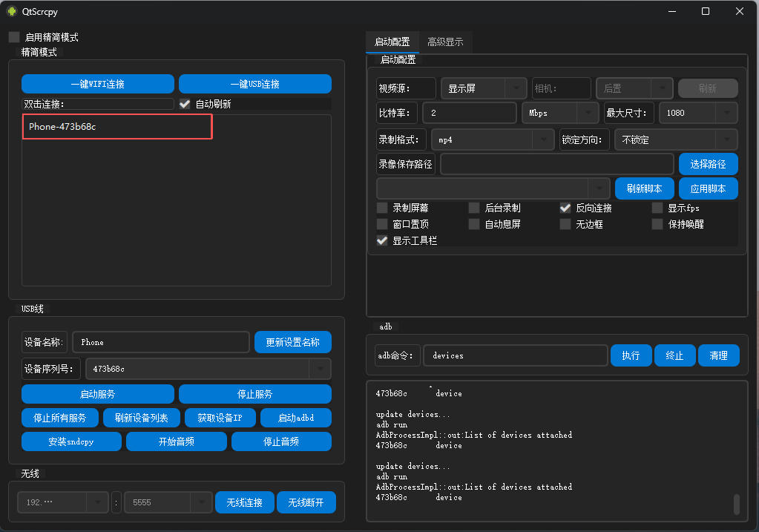Screen dimensions: 759x532
Task: Uncheck the 显示工具栏 checkbox
Action: pyautogui.click(x=382, y=240)
